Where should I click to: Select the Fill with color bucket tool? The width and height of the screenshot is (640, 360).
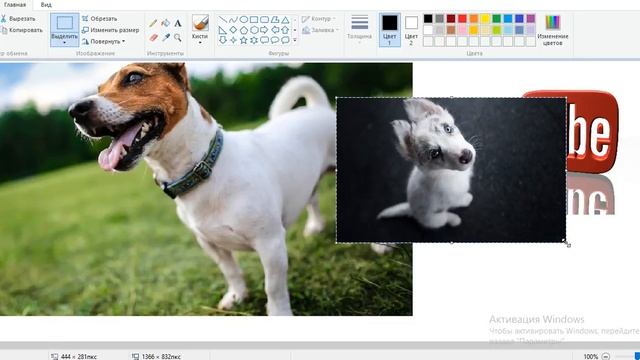coord(165,24)
